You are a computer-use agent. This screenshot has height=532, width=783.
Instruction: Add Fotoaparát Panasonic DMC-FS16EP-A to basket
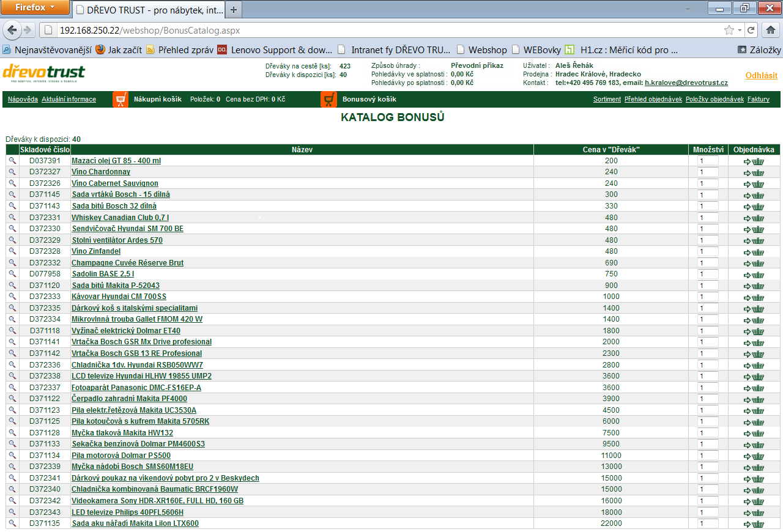754,388
